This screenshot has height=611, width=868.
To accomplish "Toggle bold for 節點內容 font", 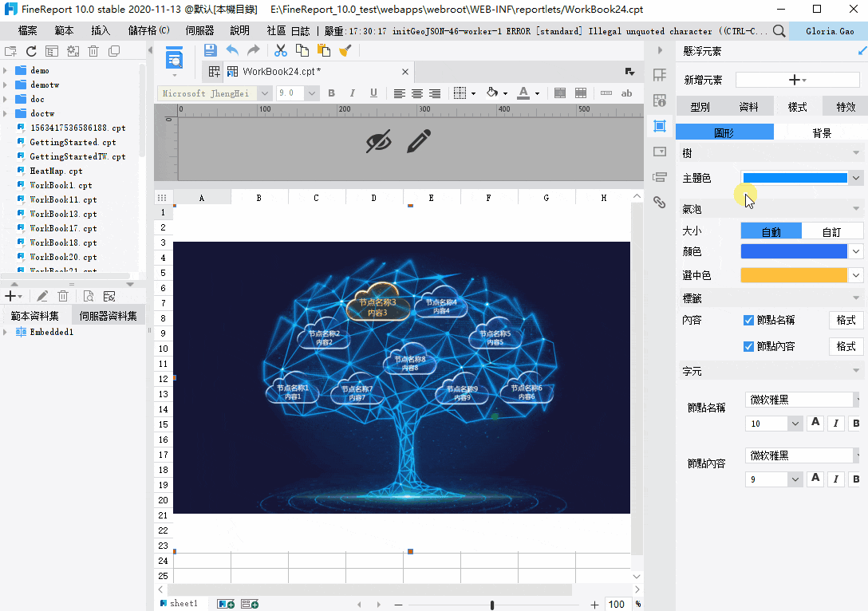I will pos(856,479).
